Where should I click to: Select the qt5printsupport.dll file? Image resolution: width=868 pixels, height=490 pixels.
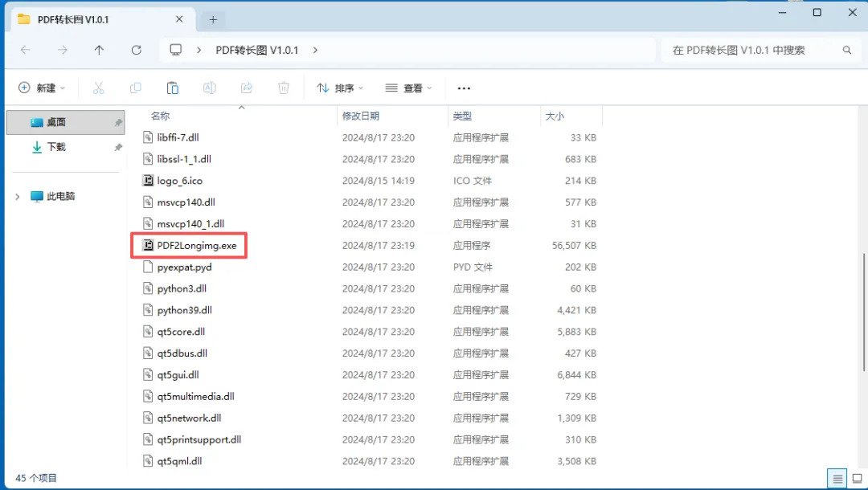[199, 439]
